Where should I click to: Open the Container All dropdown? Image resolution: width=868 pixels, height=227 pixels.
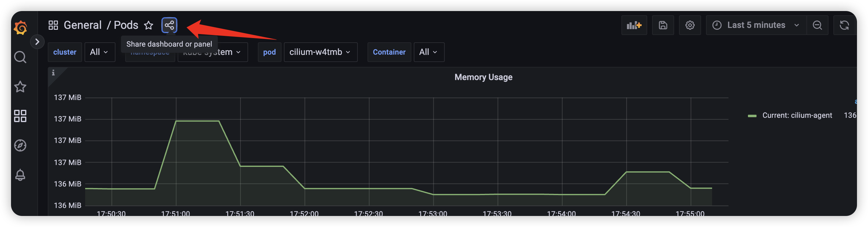click(429, 52)
